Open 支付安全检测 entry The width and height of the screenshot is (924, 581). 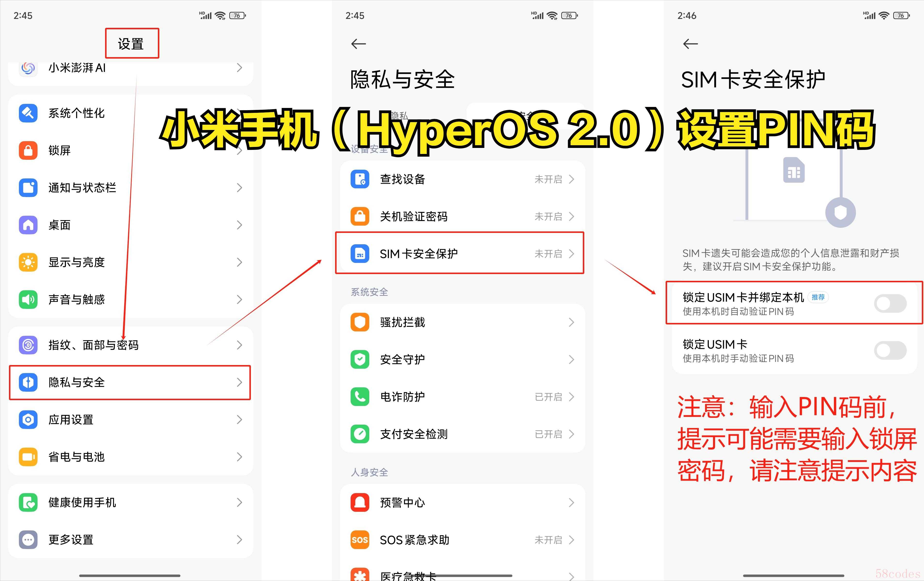(462, 434)
